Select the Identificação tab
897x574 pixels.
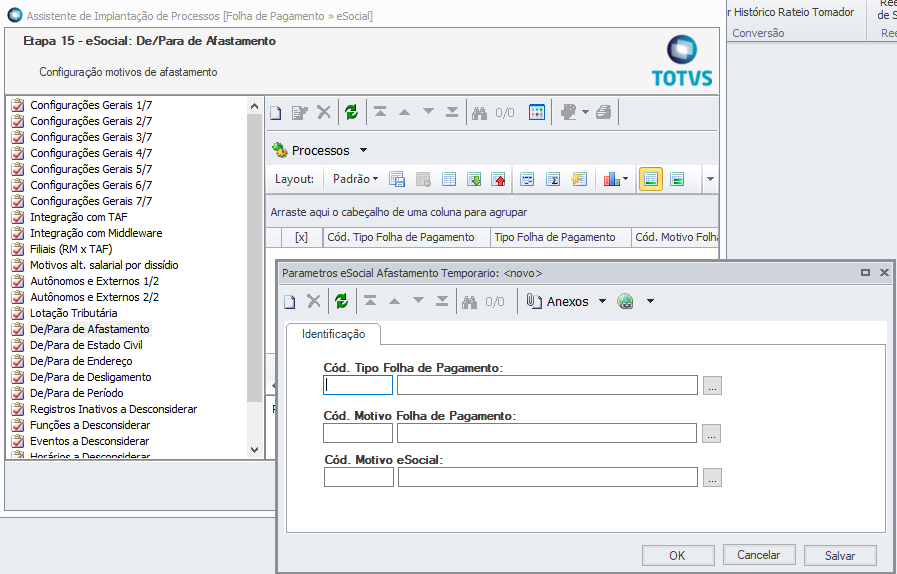[334, 334]
